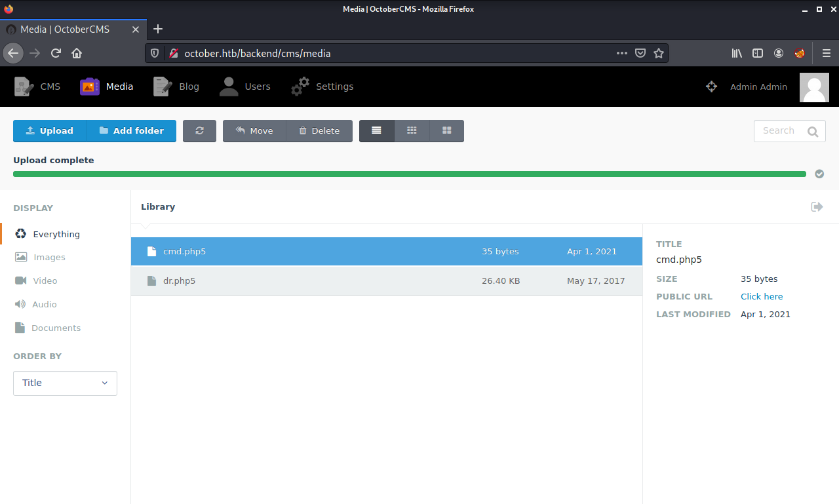Click the green upload progress bar

tap(410, 174)
